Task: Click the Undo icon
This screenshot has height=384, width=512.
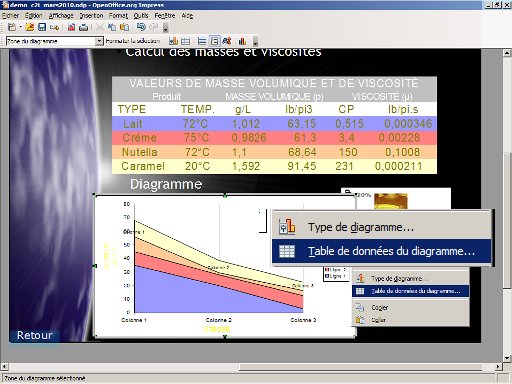Action: tap(141, 27)
